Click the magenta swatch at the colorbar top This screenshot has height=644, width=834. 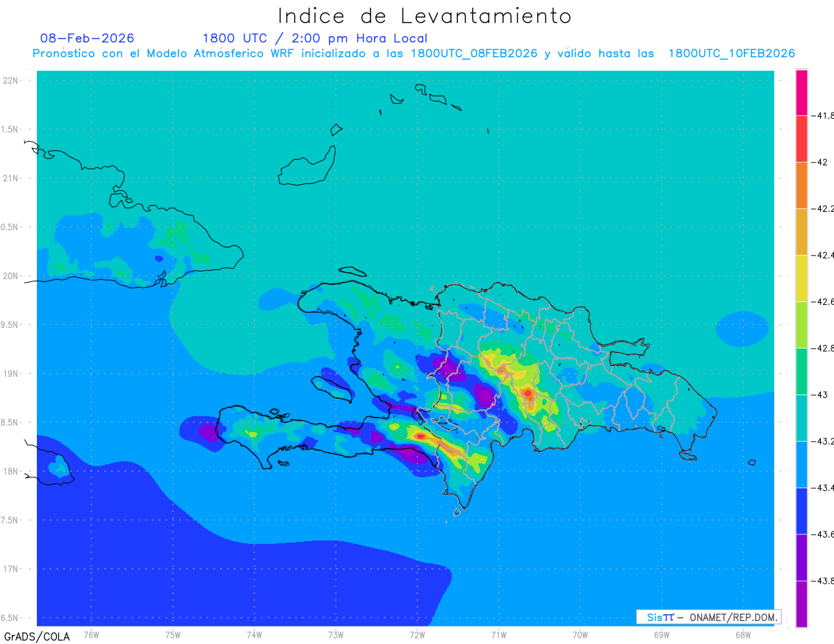point(801,92)
